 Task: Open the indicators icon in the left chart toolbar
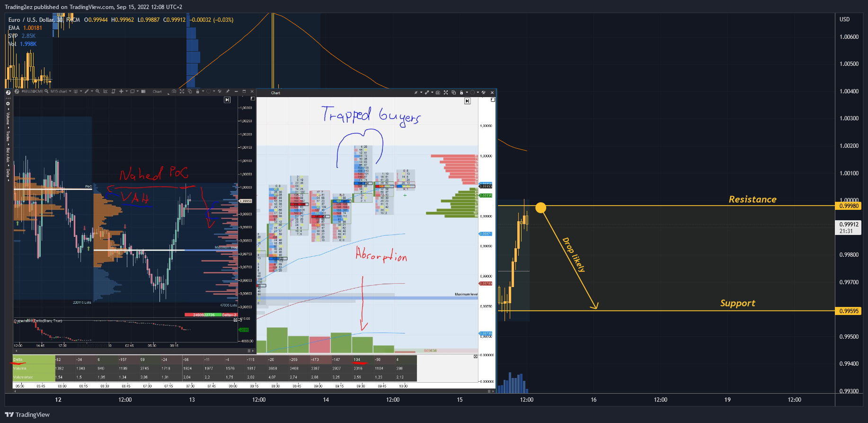(106, 91)
